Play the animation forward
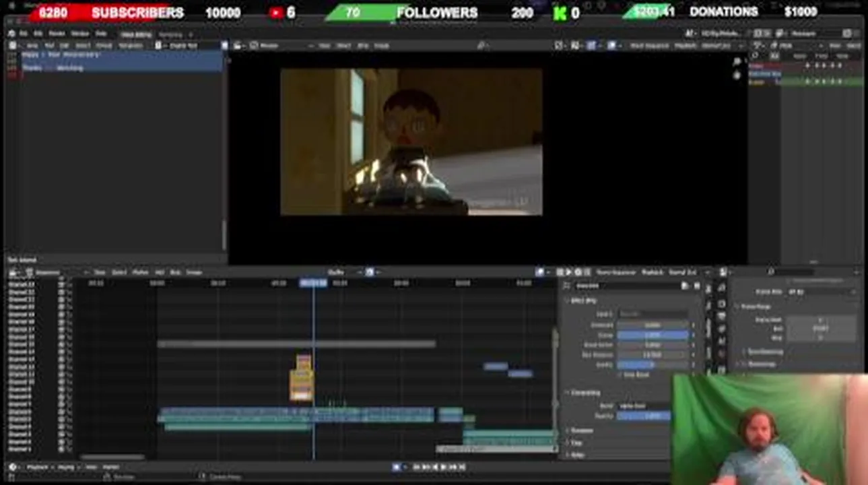 [x=444, y=467]
